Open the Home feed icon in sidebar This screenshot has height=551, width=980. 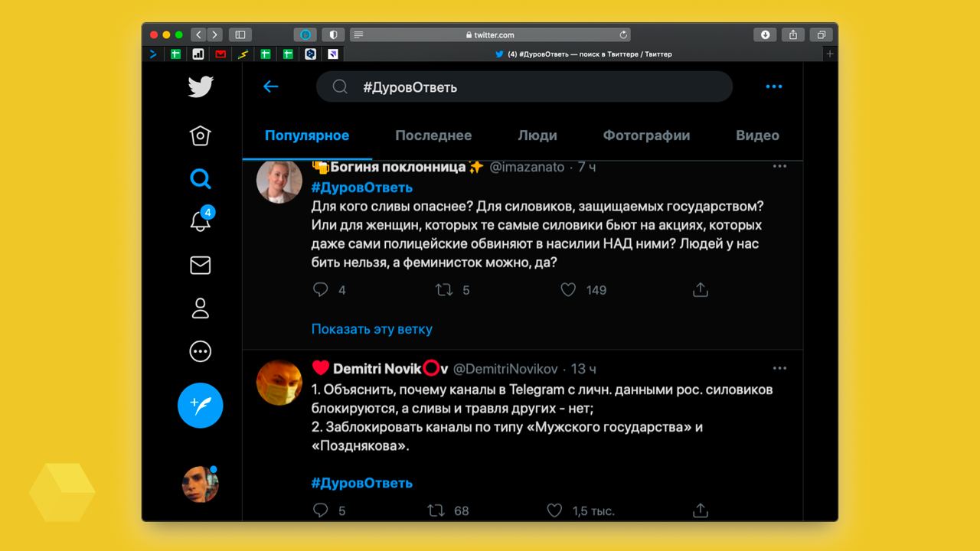[200, 135]
